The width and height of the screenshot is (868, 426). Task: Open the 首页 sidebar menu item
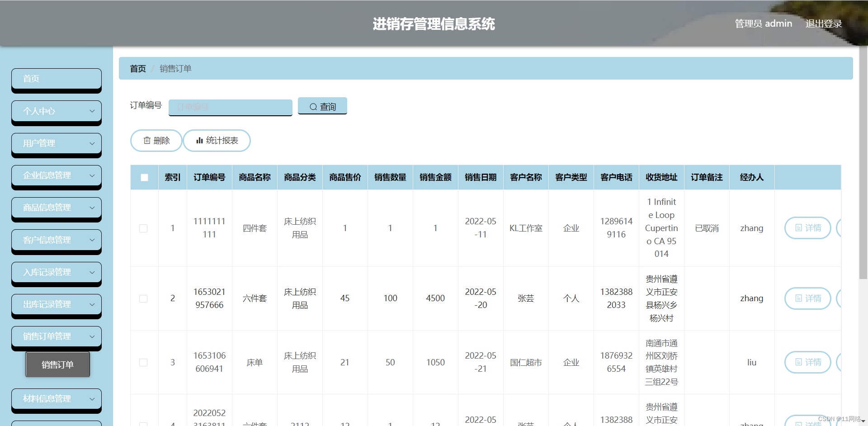[57, 79]
